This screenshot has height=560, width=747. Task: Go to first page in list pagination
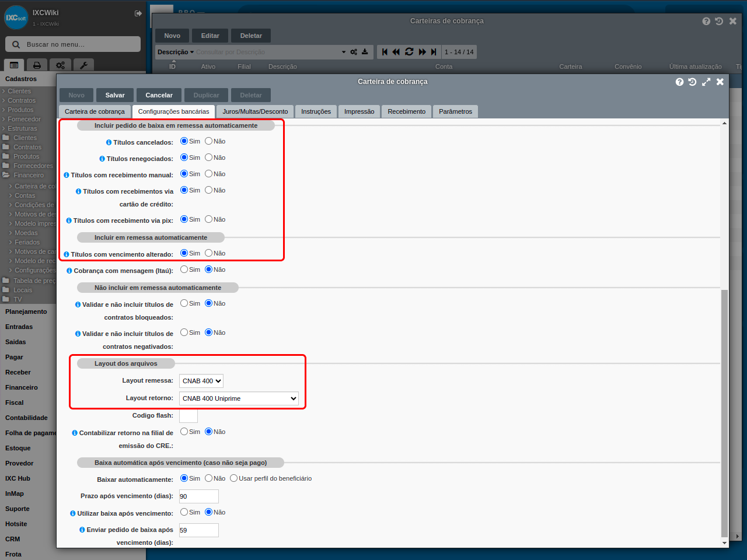385,52
